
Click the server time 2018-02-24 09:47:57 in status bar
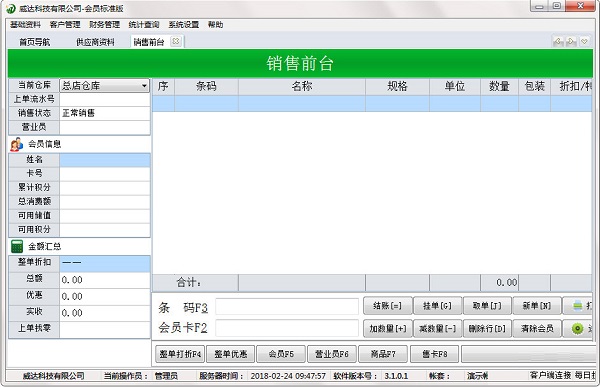point(288,376)
